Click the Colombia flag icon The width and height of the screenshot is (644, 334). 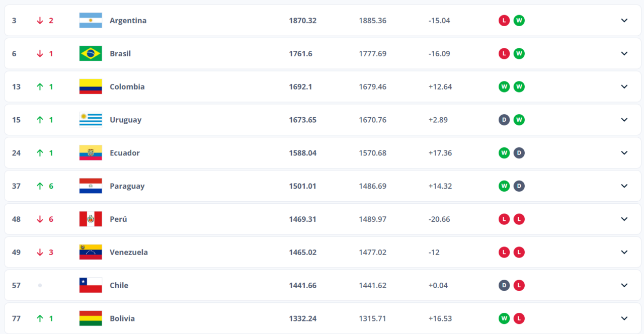91,87
